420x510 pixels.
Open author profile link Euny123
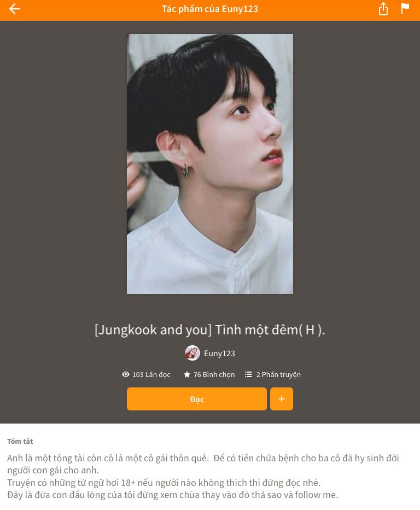coord(219,353)
